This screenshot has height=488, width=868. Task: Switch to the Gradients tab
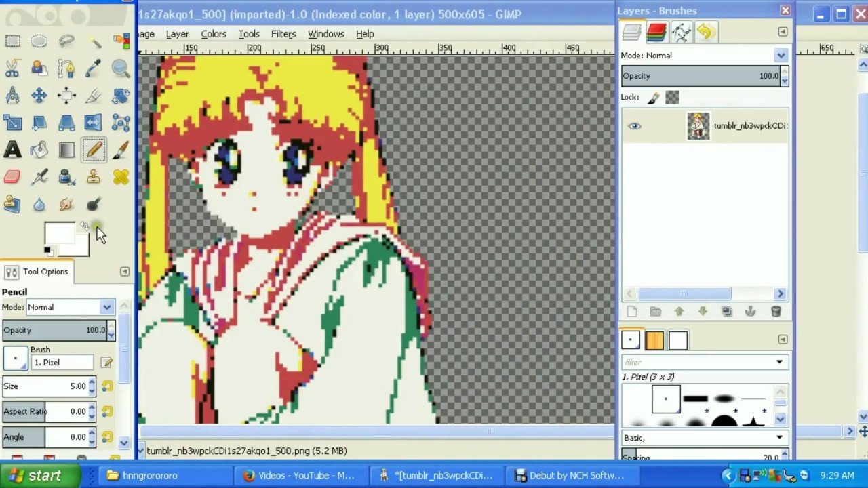tap(678, 340)
